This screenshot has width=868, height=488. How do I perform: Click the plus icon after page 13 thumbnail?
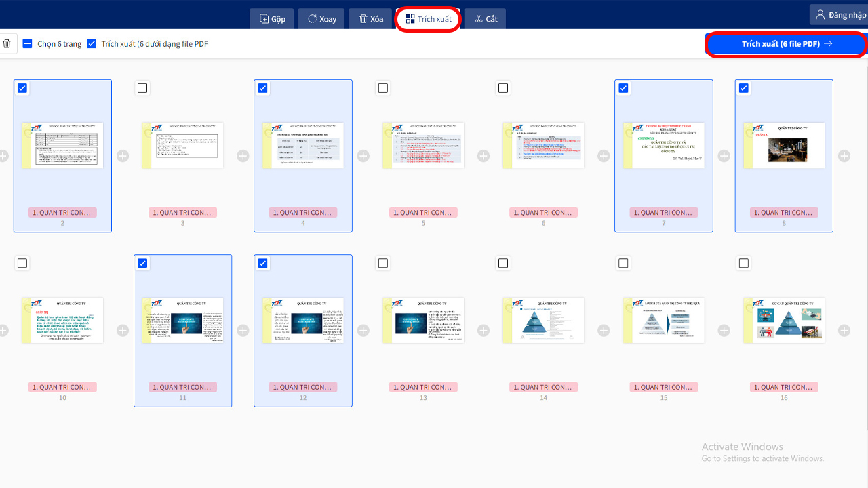point(483,330)
